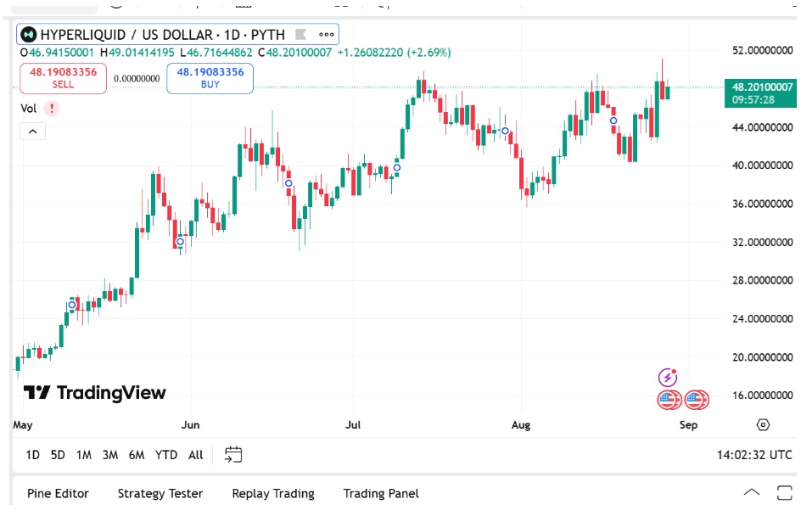Open the Pine Editor tab
This screenshot has width=812, height=516.
[x=56, y=493]
